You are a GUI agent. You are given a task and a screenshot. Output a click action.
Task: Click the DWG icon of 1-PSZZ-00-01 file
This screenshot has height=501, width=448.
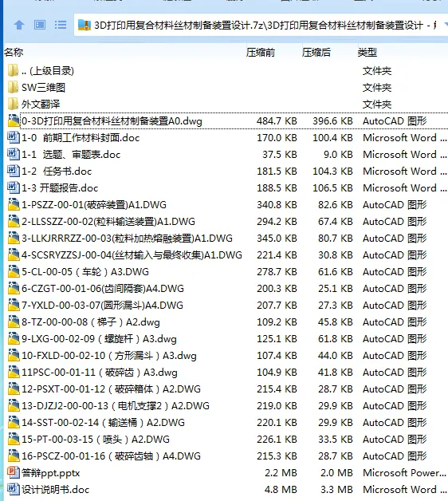(14, 204)
